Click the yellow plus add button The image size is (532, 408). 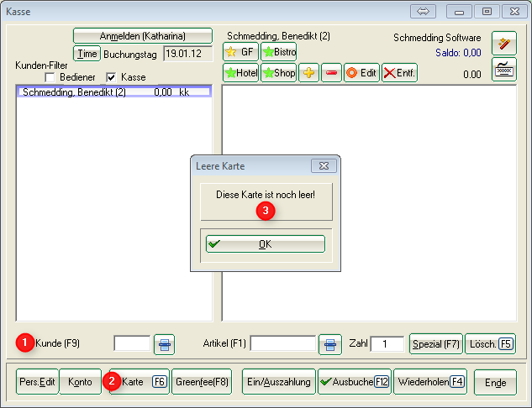pos(308,73)
